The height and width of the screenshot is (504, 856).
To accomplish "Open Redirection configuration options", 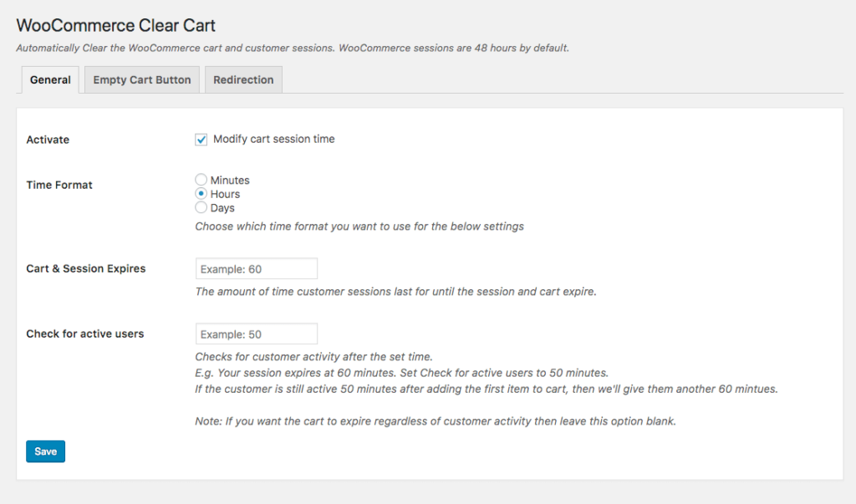I will (x=243, y=79).
